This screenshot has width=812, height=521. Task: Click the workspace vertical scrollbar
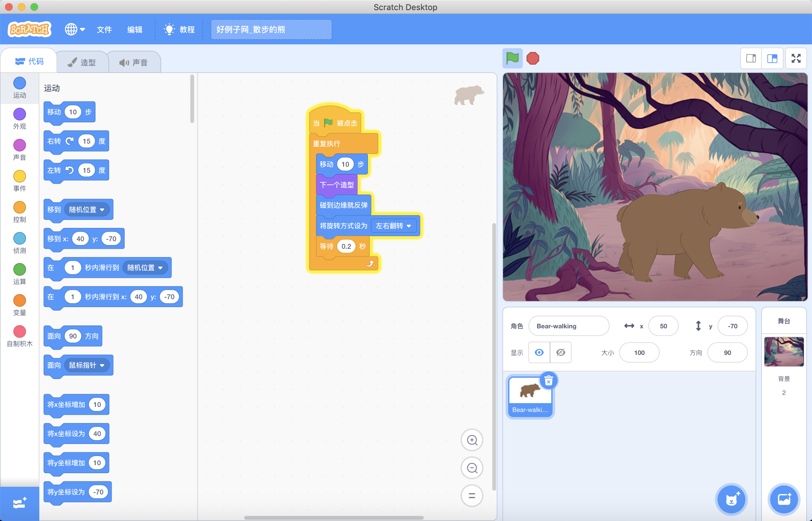pyautogui.click(x=494, y=357)
